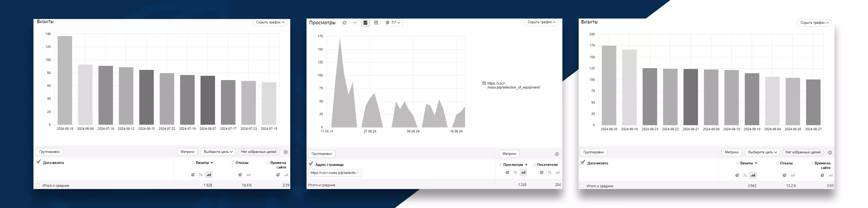Click the Отказы column header in left panel
868x208 pixels.
242,163
